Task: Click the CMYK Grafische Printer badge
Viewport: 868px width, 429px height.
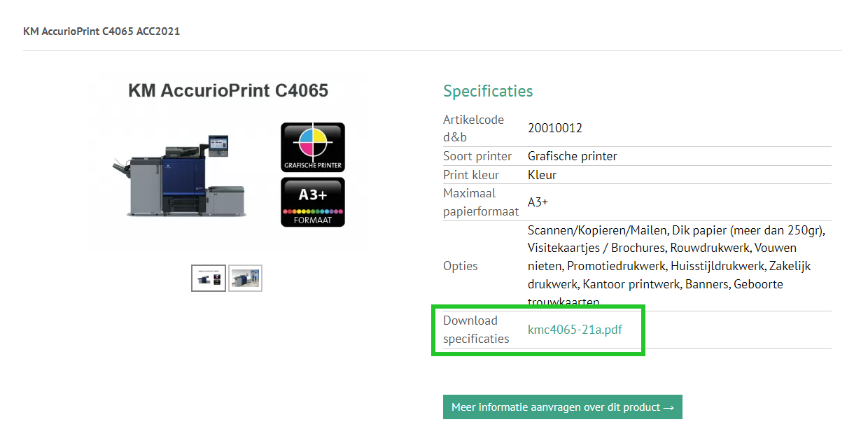Action: click(313, 147)
